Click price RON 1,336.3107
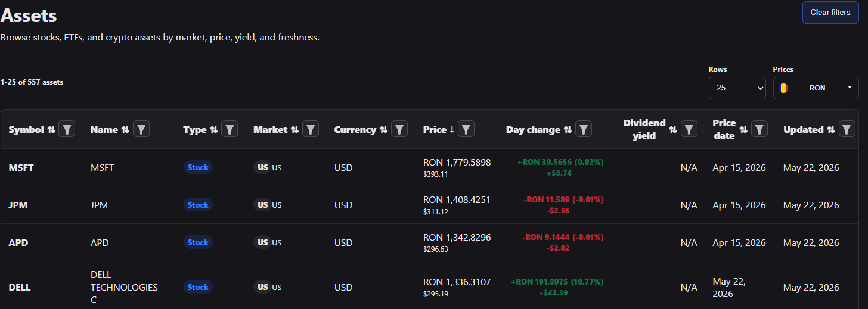The width and height of the screenshot is (868, 309). click(457, 282)
